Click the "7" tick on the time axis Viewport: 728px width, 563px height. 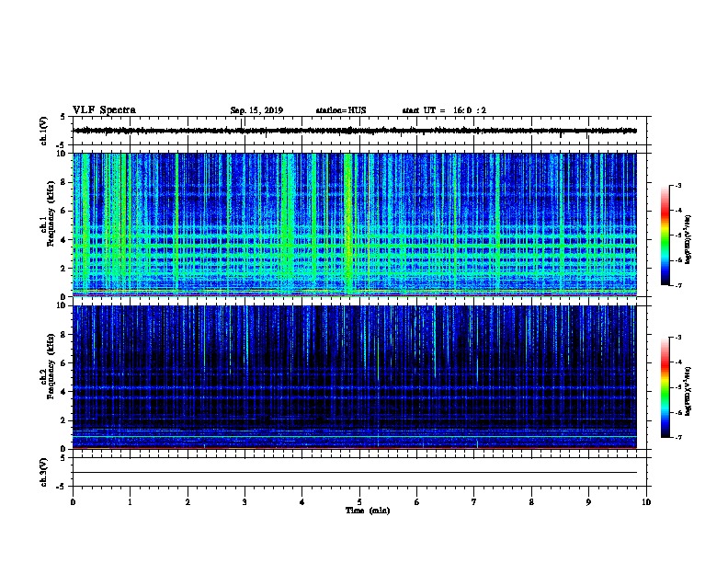pos(474,502)
